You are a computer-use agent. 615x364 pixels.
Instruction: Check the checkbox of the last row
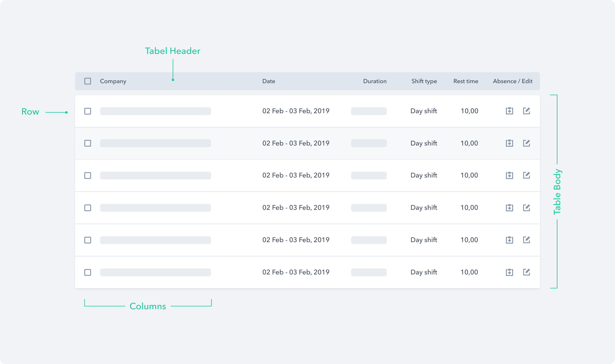click(x=88, y=272)
